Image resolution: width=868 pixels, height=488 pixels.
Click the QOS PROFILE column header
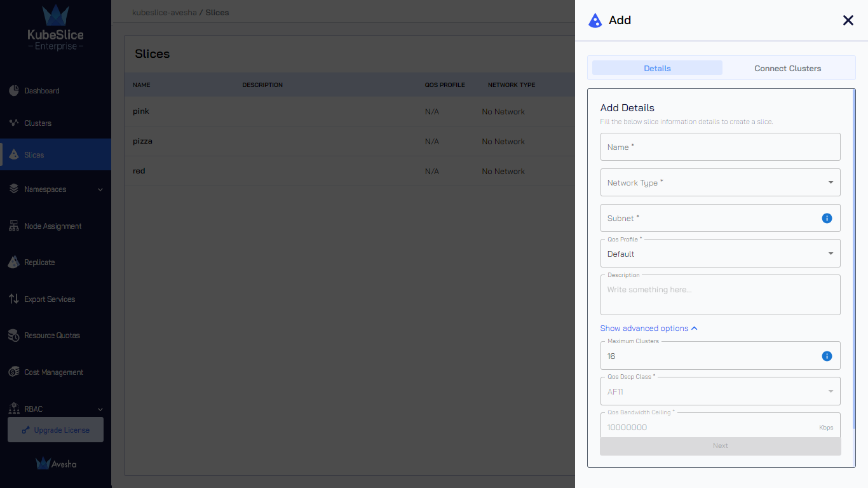(x=445, y=85)
